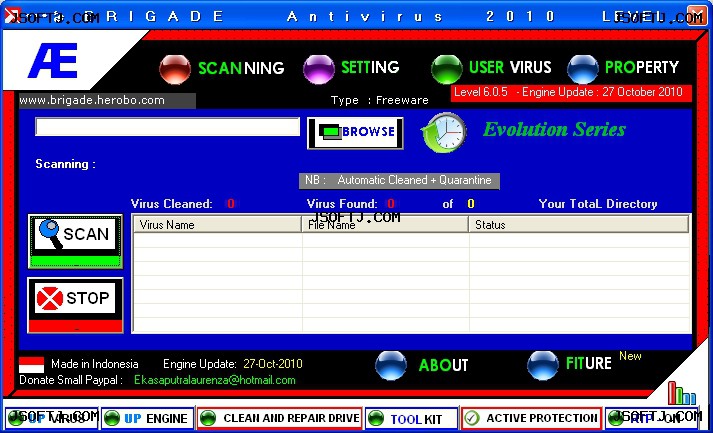Toggle ACTIVE PROTECTION
Viewport: 713px width, 433px height.
[531, 418]
